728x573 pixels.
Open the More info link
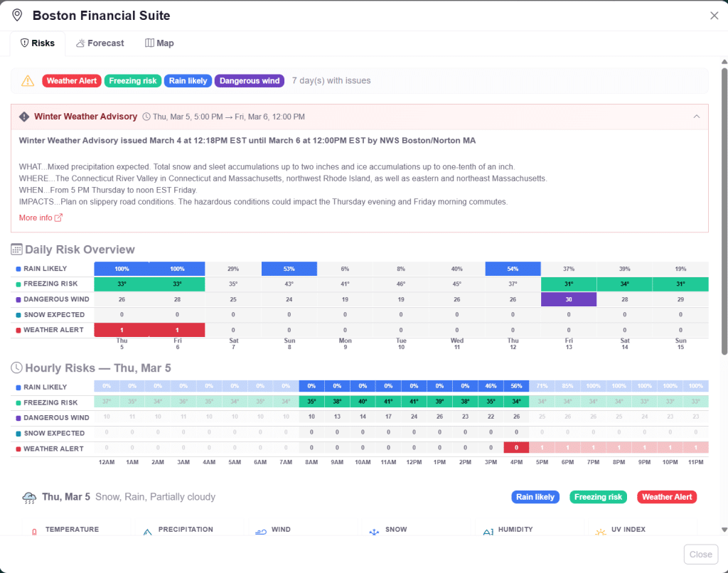[36, 218]
